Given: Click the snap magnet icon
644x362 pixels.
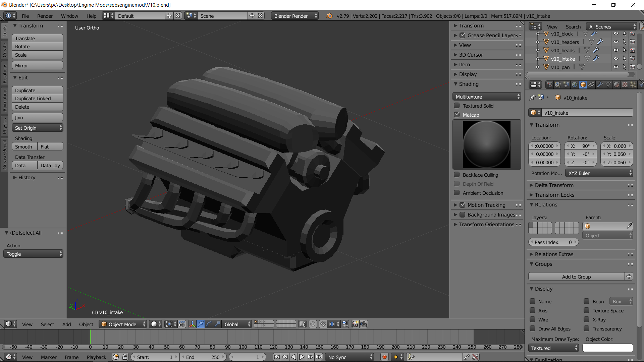Looking at the screenshot, I should point(323,324).
